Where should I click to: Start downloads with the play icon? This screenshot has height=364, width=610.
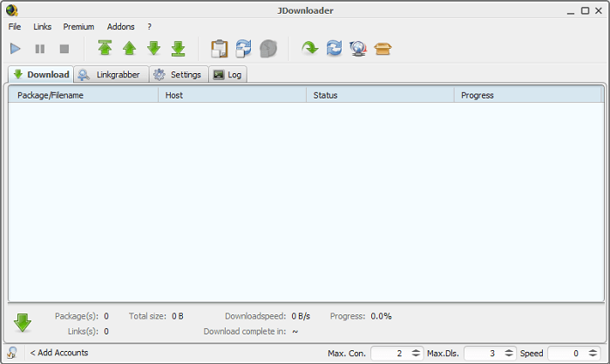point(16,49)
